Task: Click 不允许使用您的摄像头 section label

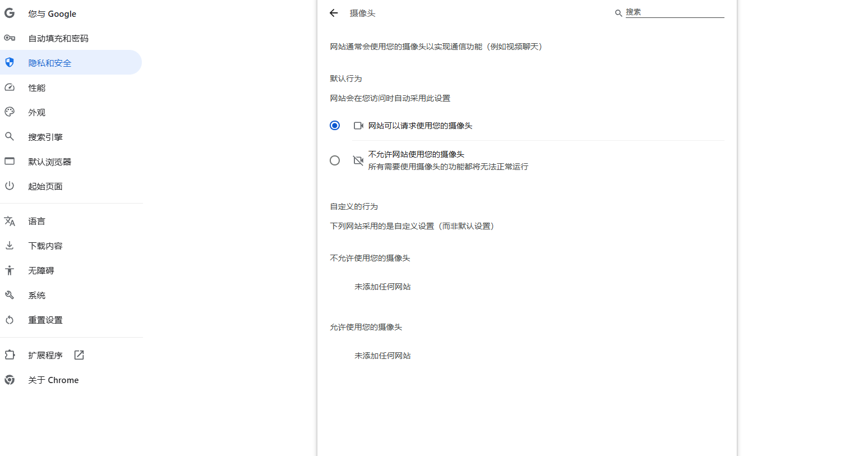Action: click(370, 258)
